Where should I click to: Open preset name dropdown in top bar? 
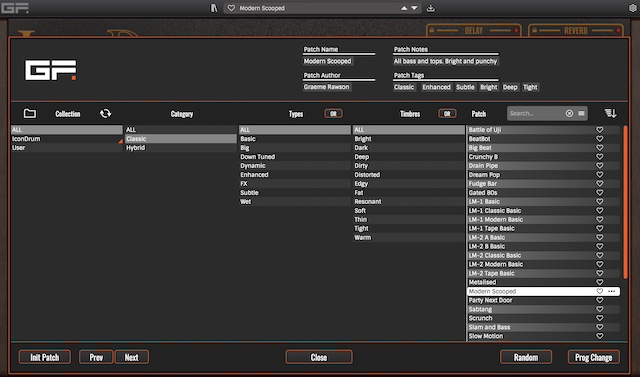[x=322, y=8]
